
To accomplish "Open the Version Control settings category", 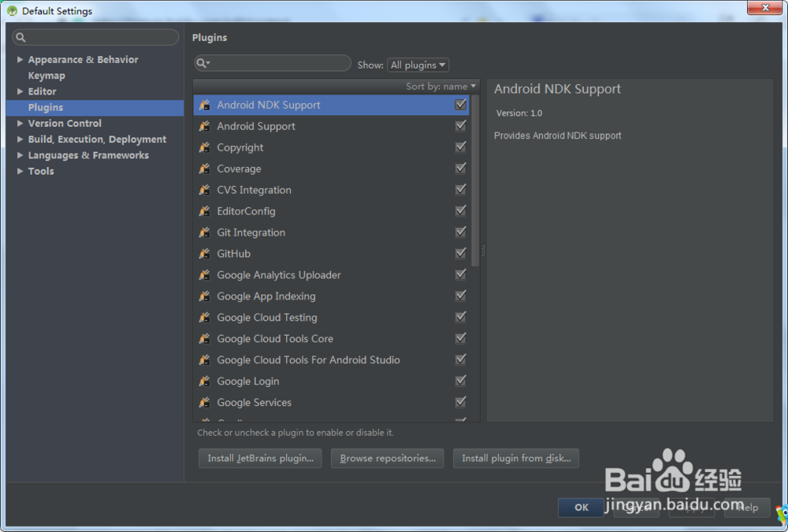I will [65, 123].
